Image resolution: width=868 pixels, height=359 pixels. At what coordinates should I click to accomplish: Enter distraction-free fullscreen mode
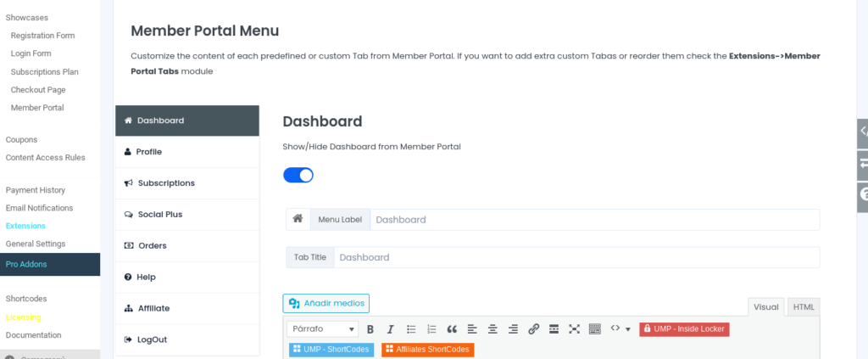[x=574, y=329]
